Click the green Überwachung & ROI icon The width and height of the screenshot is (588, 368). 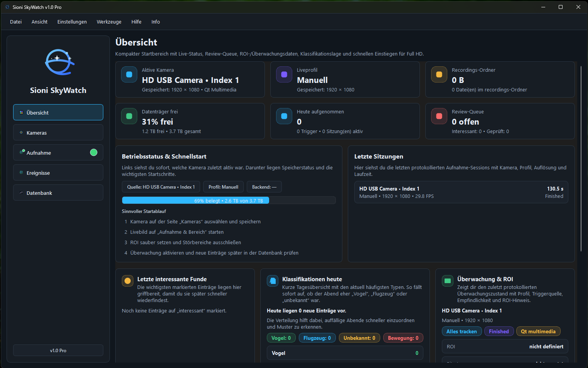pyautogui.click(x=448, y=281)
